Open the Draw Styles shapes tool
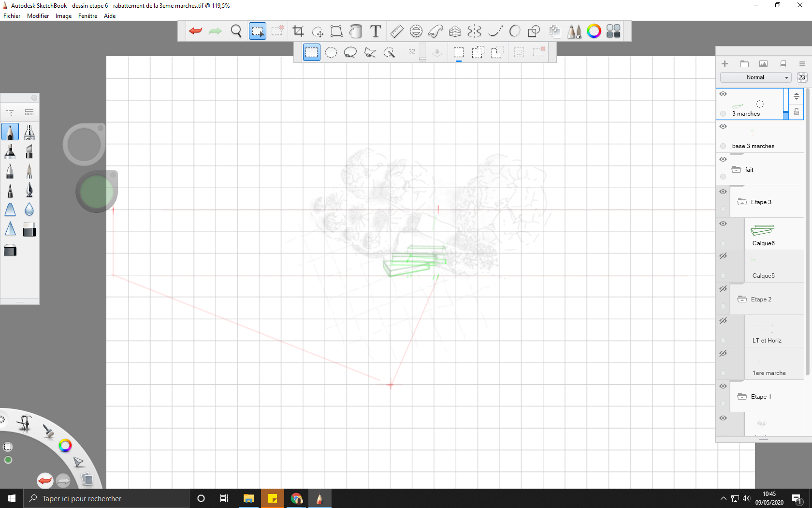The image size is (812, 508). point(534,31)
